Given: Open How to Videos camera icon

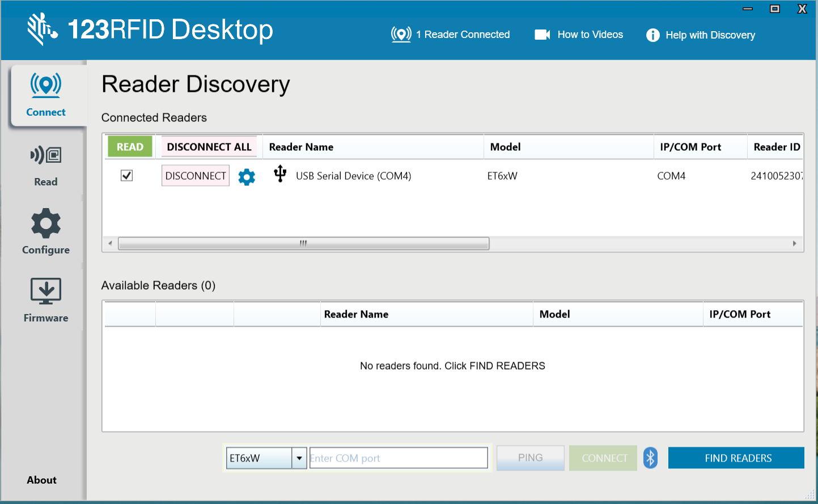Looking at the screenshot, I should 542,35.
